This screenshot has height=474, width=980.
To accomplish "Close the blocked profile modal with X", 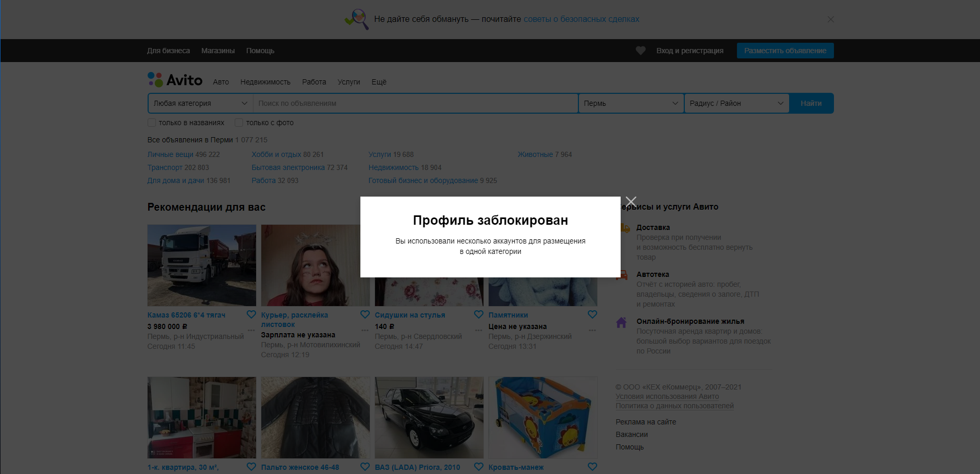I will tap(631, 201).
